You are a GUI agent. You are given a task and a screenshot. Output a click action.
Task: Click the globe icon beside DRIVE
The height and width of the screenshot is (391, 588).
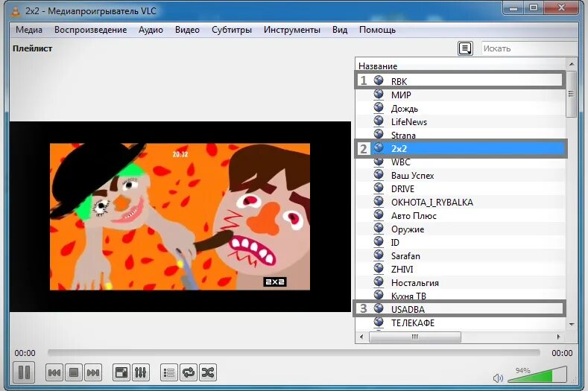[379, 188]
